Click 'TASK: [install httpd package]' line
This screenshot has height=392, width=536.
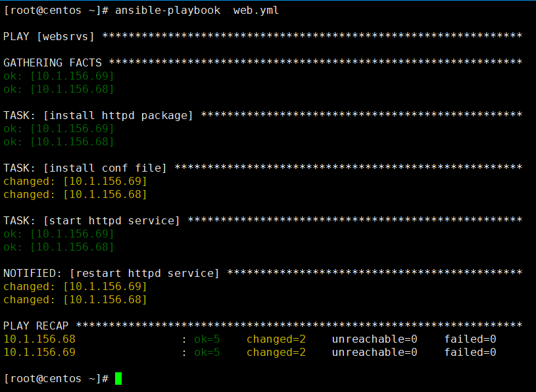[262, 115]
